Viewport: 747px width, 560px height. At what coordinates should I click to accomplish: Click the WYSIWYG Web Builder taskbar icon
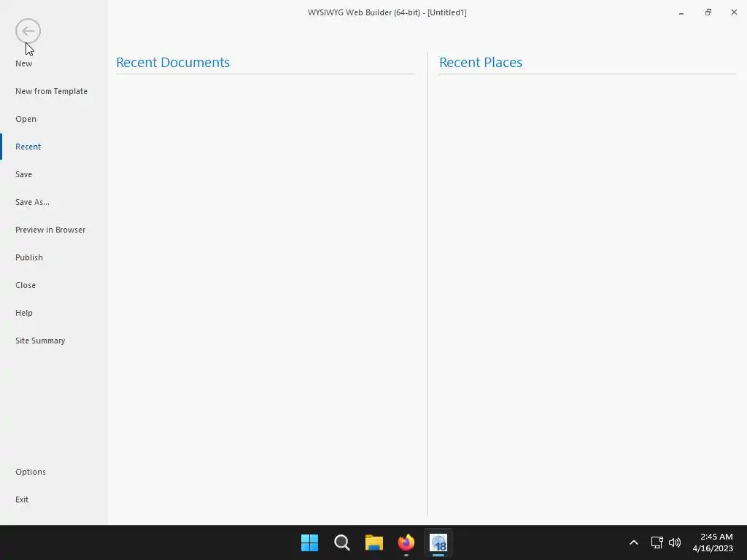(x=438, y=542)
